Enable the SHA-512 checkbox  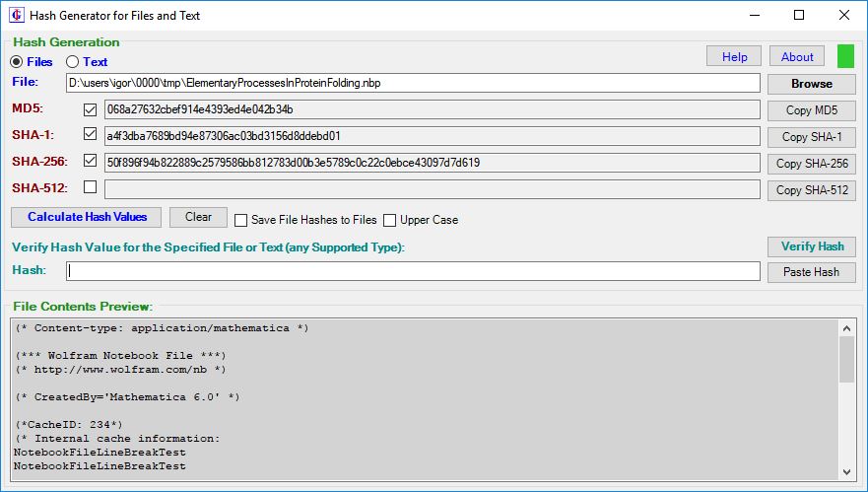91,187
